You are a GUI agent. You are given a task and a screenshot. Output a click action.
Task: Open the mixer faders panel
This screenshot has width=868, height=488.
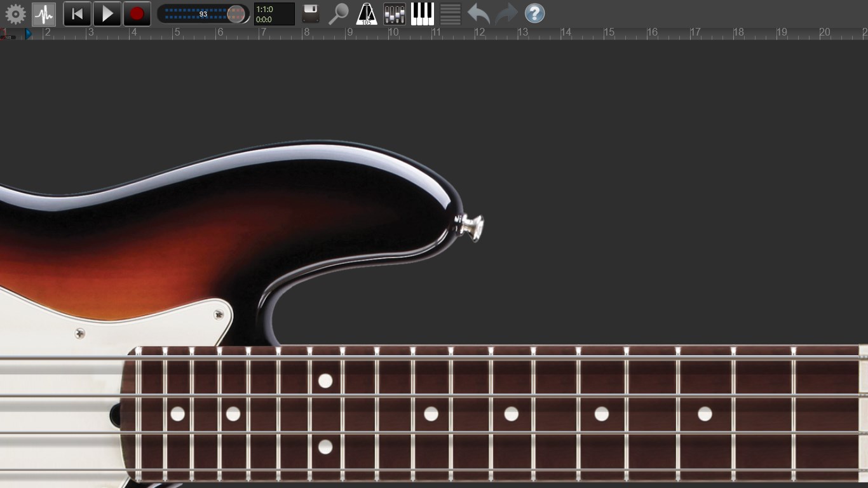point(394,13)
